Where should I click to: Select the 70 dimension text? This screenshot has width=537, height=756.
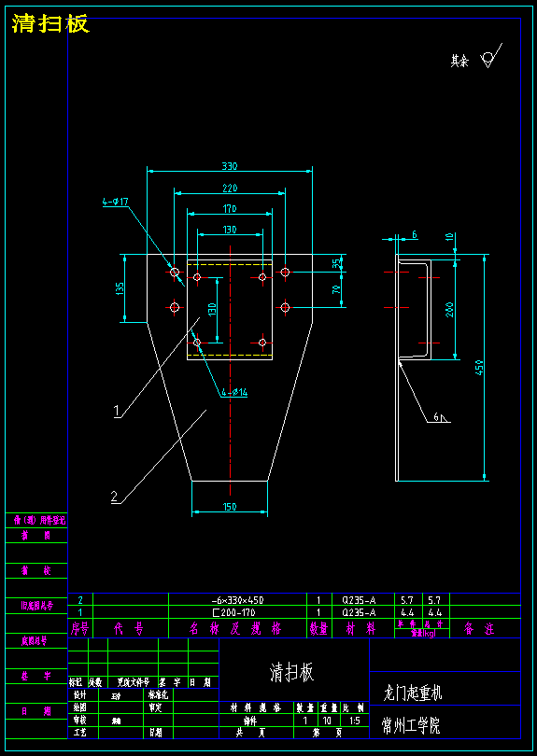(x=336, y=289)
